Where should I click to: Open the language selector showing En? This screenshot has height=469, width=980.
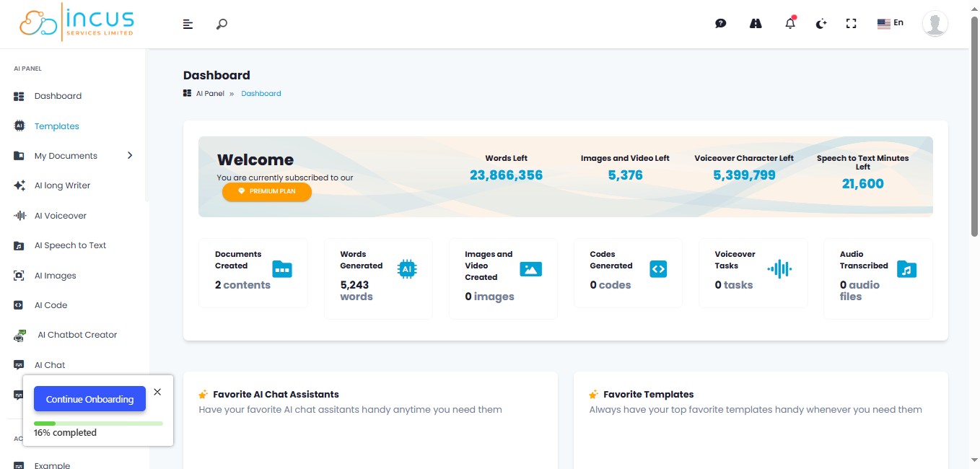coord(890,23)
